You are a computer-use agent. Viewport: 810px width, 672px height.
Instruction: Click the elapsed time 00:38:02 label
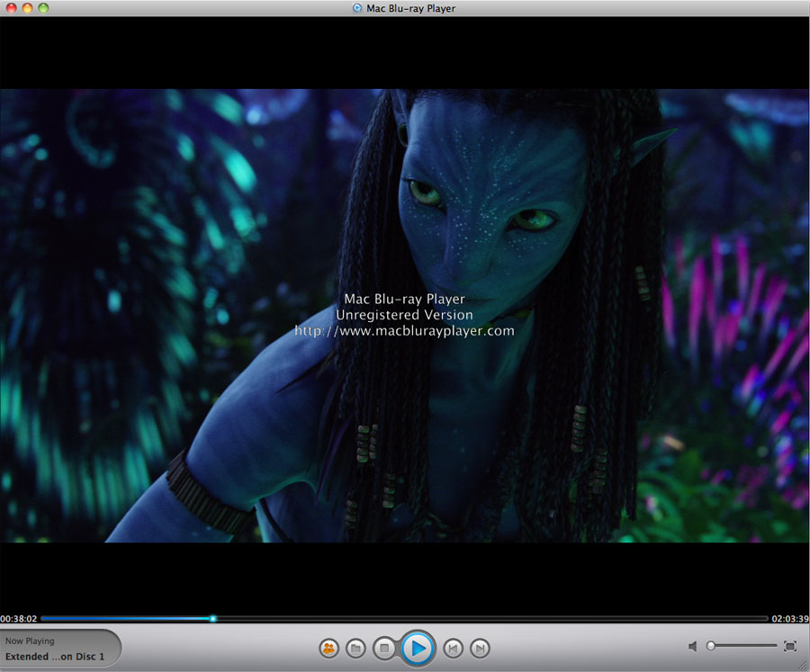coord(19,619)
